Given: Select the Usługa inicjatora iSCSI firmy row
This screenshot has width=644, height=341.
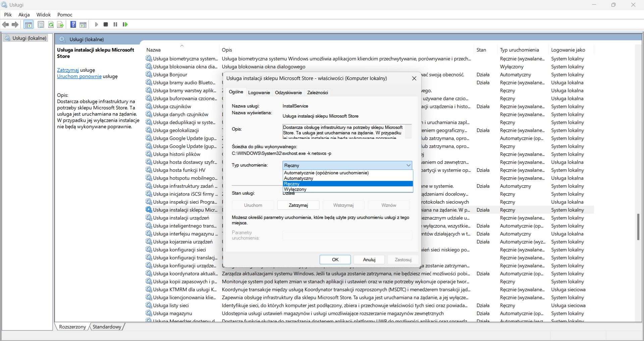Looking at the screenshot, I should (369, 194).
